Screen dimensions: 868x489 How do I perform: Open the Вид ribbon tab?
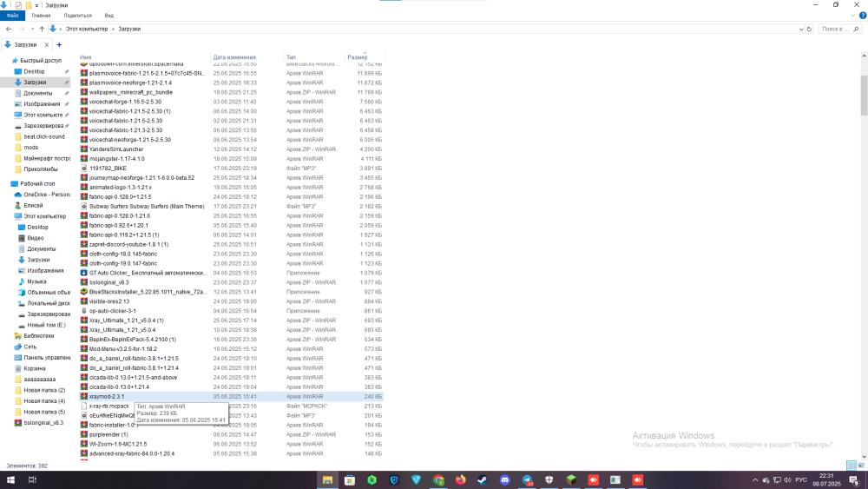coord(109,16)
